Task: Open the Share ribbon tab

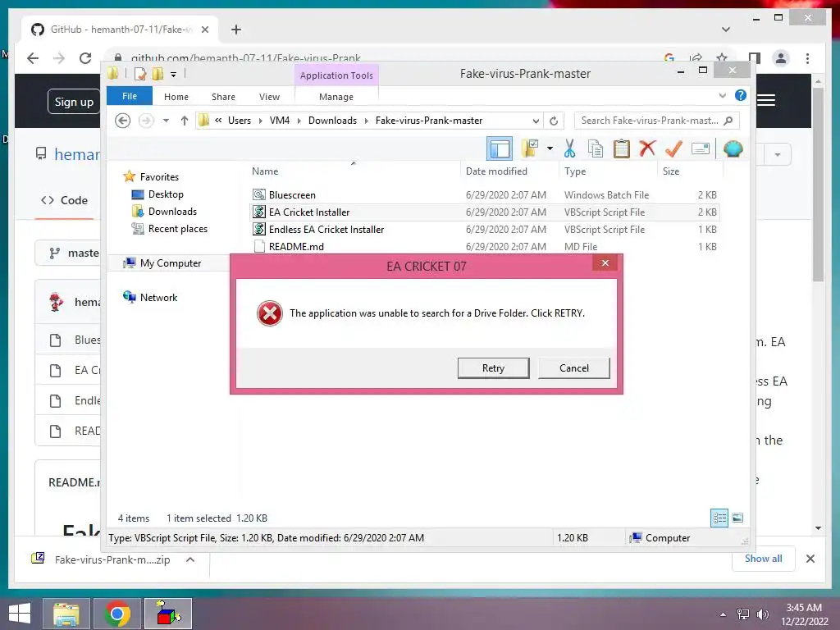Action: tap(223, 97)
